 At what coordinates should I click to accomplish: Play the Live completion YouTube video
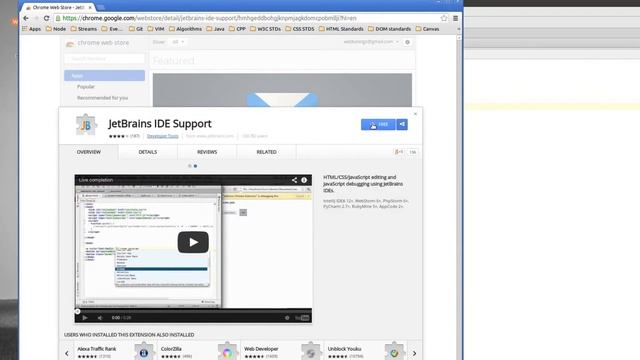[193, 242]
